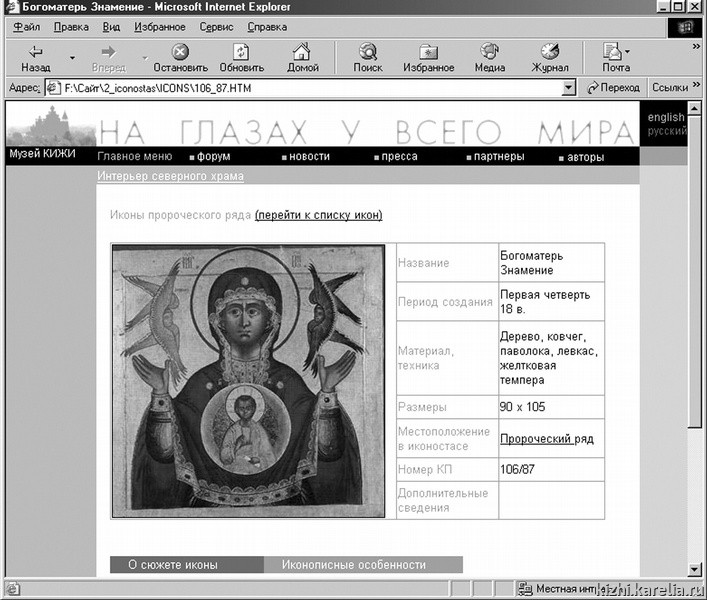Screen dimensions: 707x600
Task: Open the Mail (Почта) toolbar icon
Action: 613,52
